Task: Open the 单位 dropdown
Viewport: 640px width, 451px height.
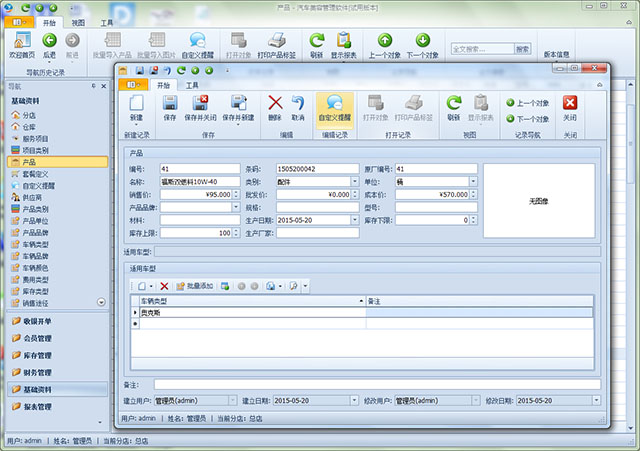Action: (473, 182)
